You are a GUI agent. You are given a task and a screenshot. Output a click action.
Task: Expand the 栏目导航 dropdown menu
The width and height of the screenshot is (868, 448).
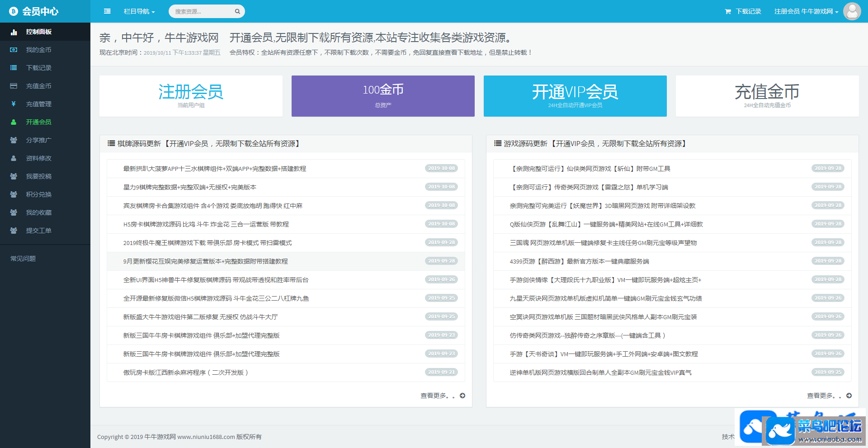point(139,11)
